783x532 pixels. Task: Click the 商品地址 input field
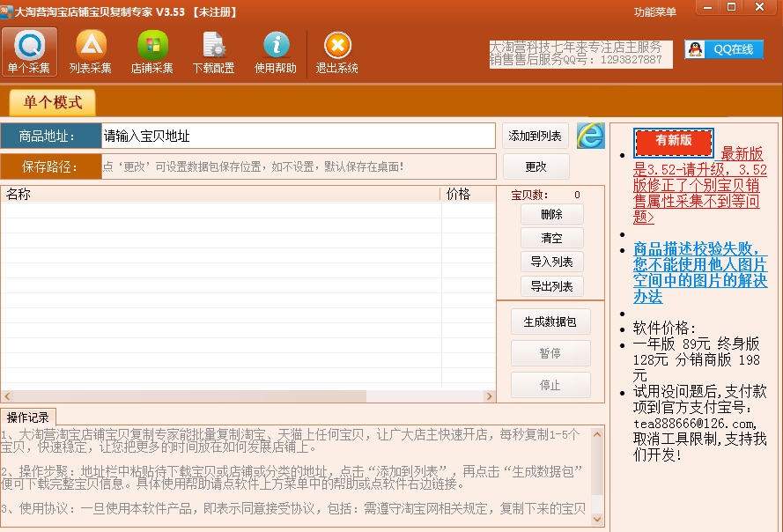pos(298,136)
